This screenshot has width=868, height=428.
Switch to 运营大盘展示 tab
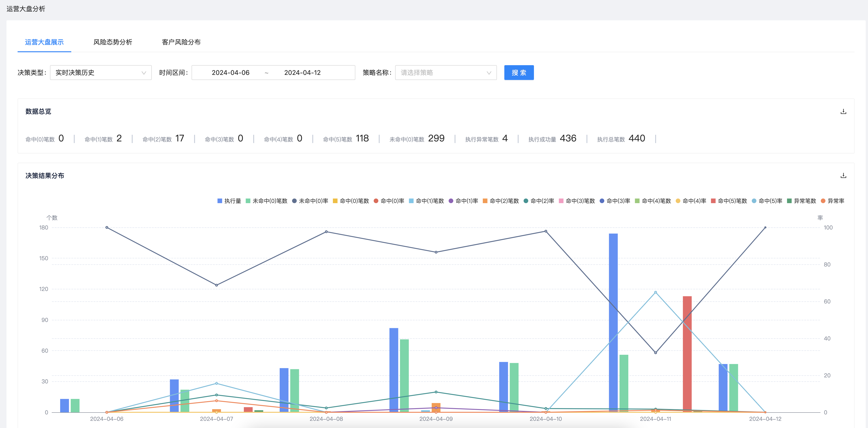[44, 42]
